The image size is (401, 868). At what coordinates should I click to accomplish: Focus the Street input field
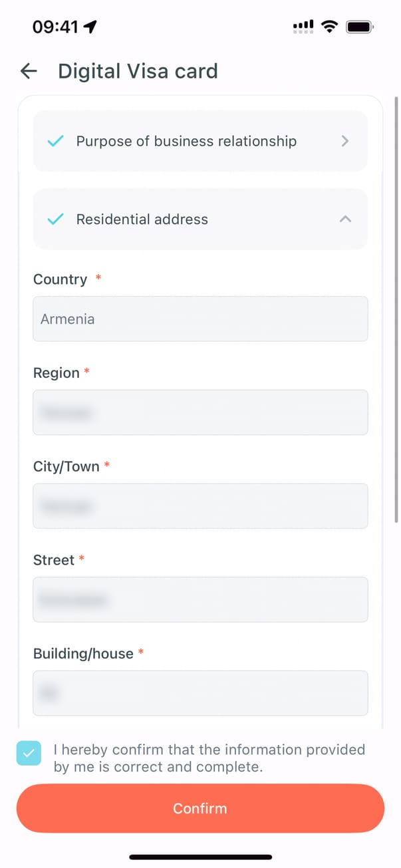pyautogui.click(x=200, y=600)
